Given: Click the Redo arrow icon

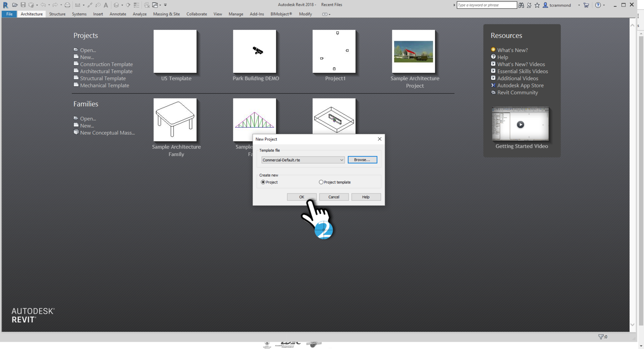Looking at the screenshot, I should [x=55, y=5].
